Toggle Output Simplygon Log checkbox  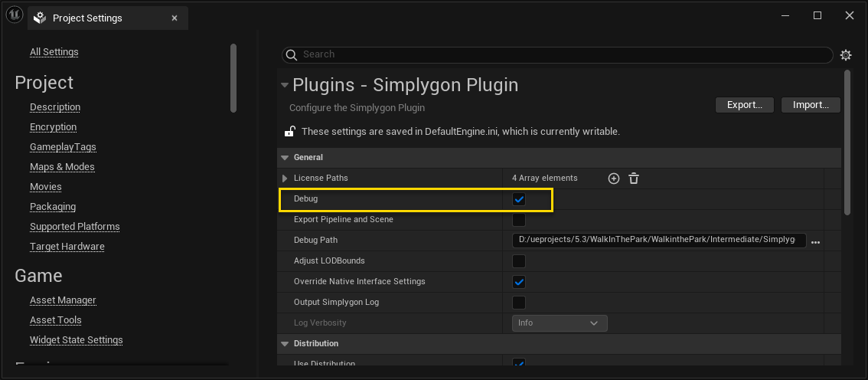coord(519,303)
